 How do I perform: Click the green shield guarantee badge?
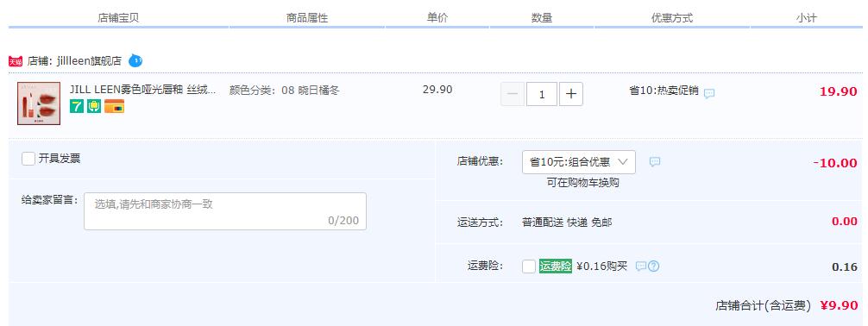click(94, 106)
